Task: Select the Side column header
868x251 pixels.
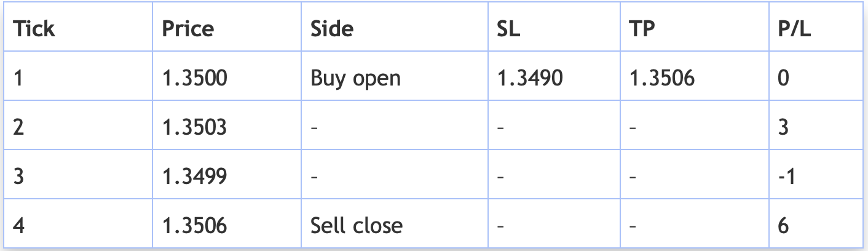Action: coord(332,29)
